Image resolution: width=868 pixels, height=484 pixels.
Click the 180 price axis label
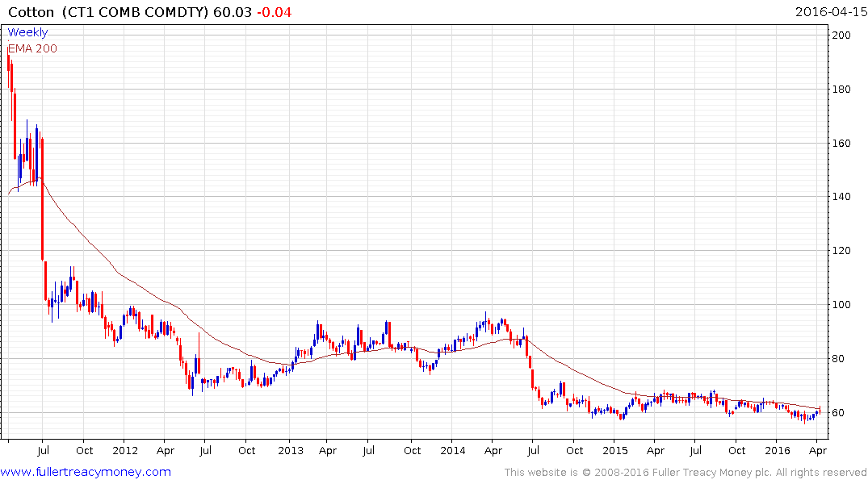pyautogui.click(x=841, y=89)
